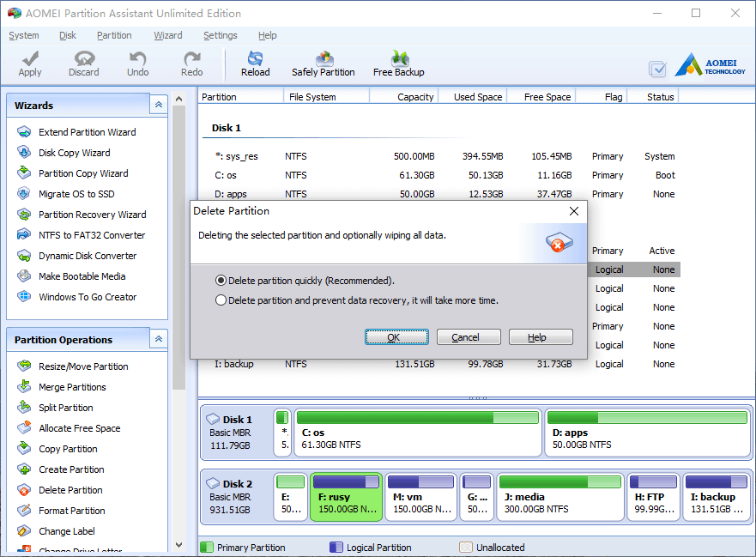
Task: Select the I: backup partition block
Action: coord(717,497)
